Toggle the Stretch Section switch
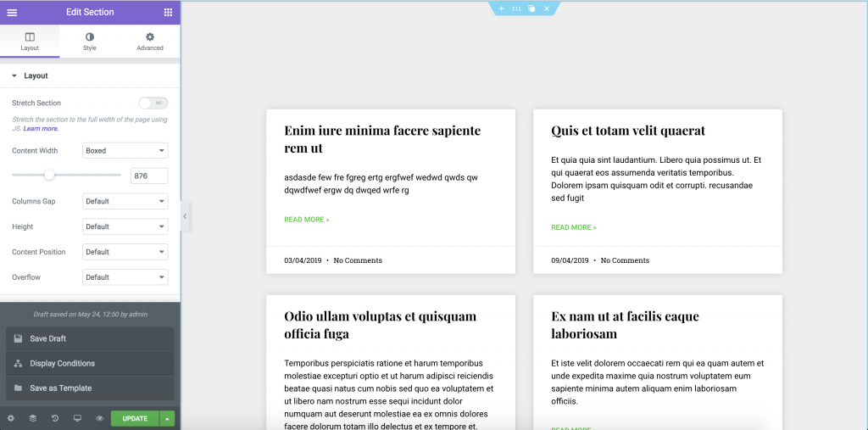868x430 pixels. click(153, 103)
